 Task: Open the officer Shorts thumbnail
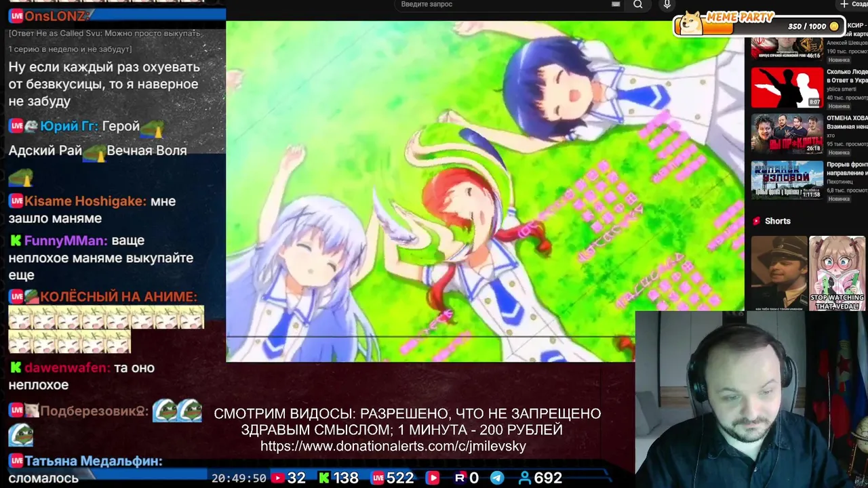coord(779,273)
